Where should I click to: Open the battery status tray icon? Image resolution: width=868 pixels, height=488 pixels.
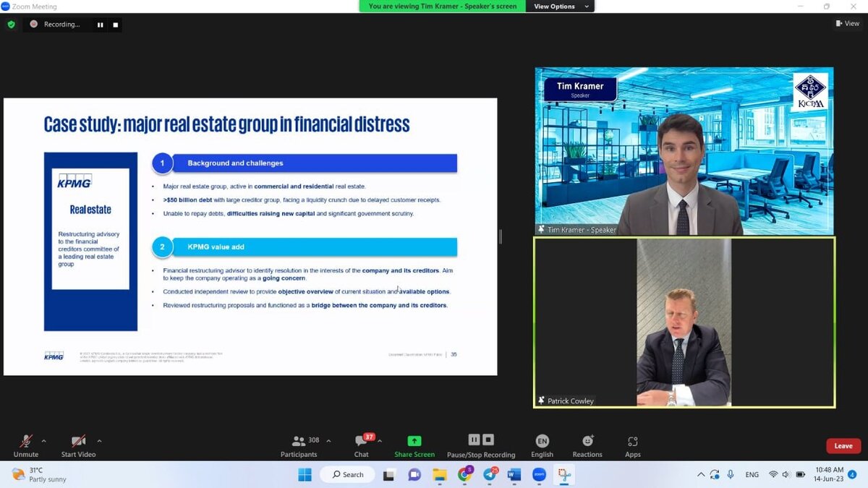tap(801, 474)
